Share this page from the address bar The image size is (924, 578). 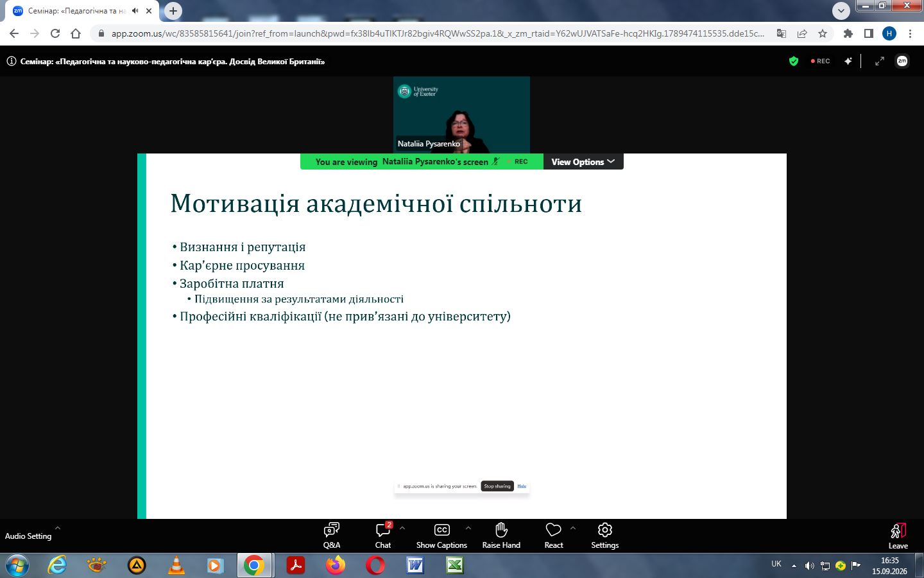coord(802,33)
